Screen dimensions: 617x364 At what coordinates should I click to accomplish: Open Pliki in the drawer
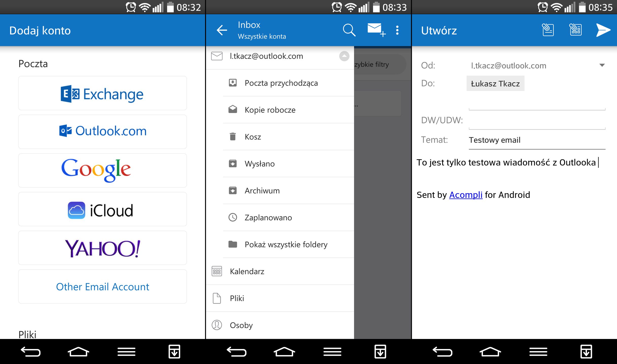click(x=237, y=298)
